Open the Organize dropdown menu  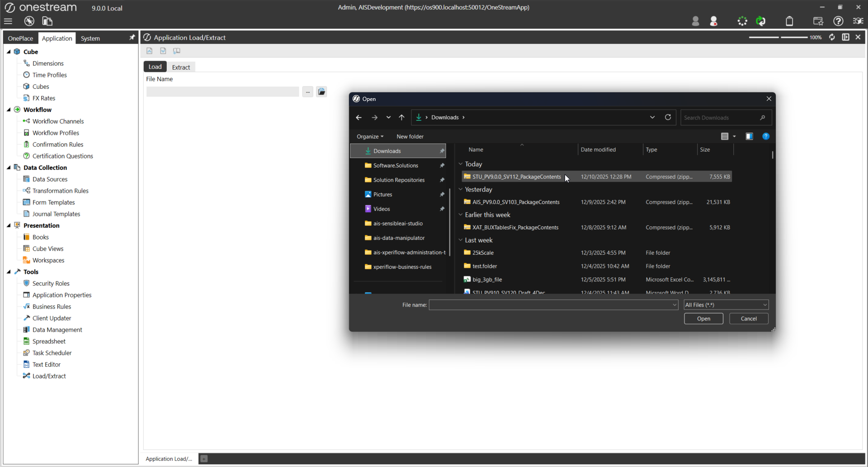click(x=370, y=136)
